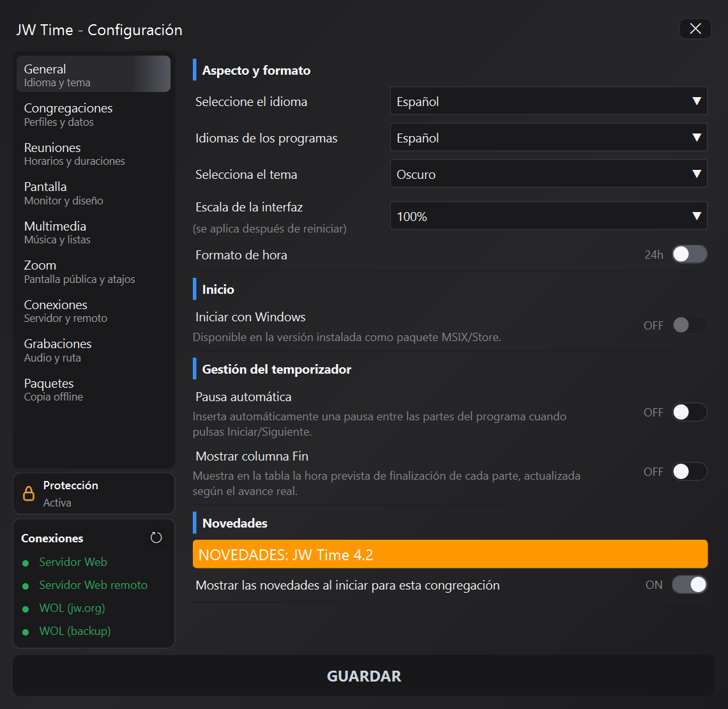Click the Pausa automática label

(243, 397)
